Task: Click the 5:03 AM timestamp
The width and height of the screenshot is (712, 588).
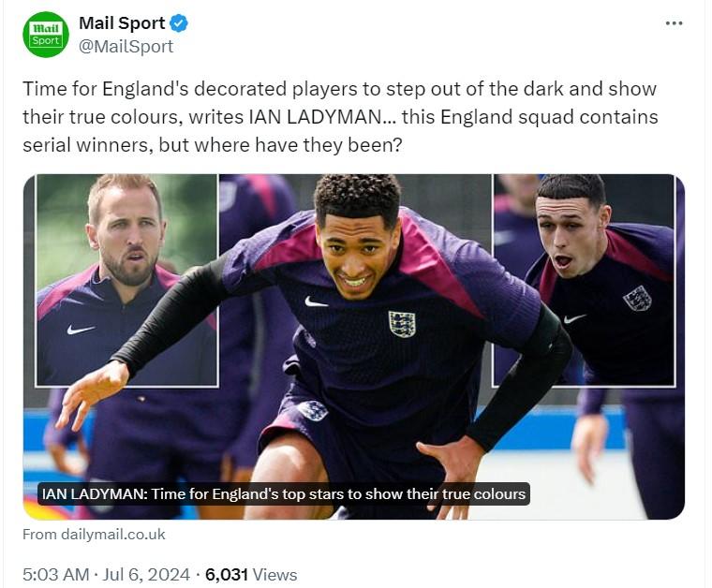Action: click(56, 574)
